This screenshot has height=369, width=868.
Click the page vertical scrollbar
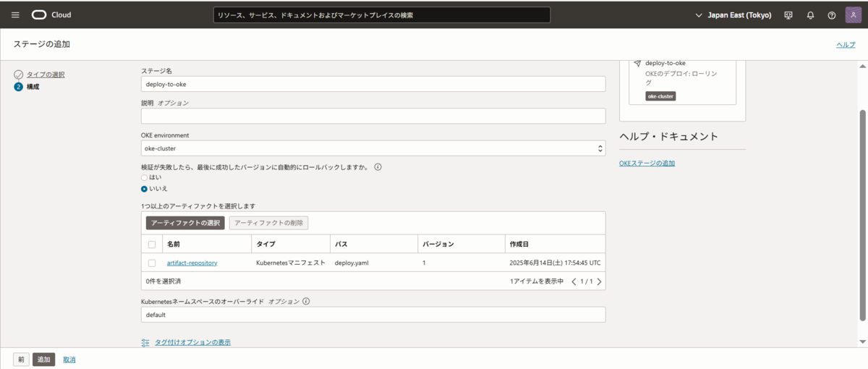[862, 216]
